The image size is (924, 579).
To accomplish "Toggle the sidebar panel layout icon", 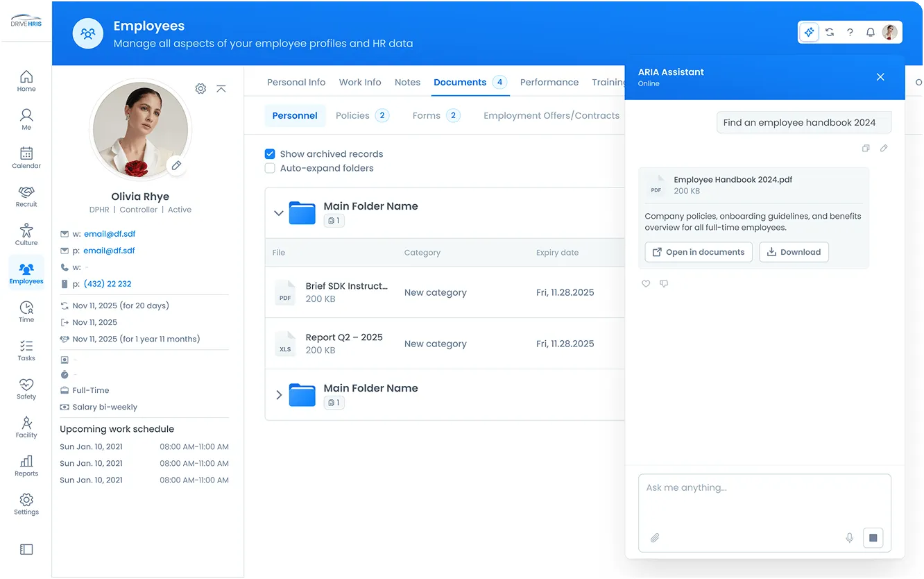I will click(x=26, y=549).
